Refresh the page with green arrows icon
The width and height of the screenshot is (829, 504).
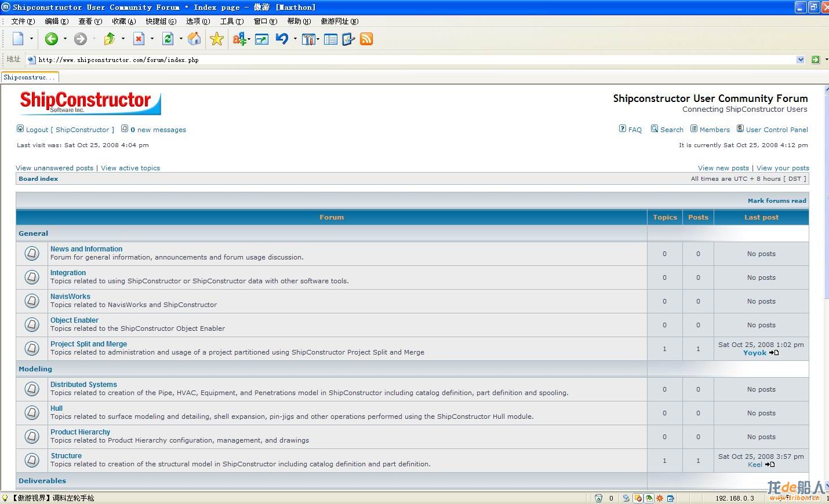pos(168,39)
